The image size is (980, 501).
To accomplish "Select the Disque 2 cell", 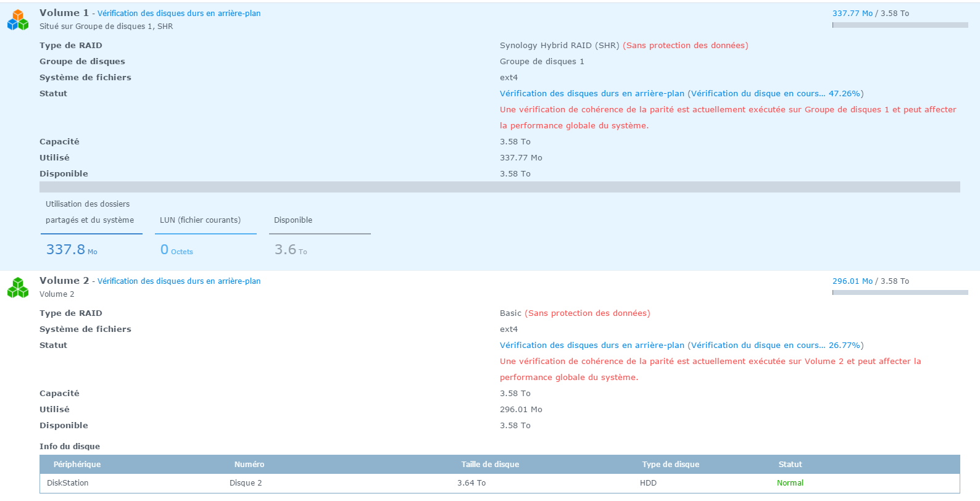I will 246,483.
